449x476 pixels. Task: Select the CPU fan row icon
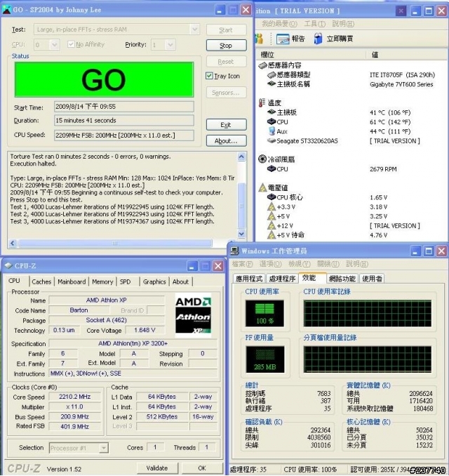click(x=272, y=168)
